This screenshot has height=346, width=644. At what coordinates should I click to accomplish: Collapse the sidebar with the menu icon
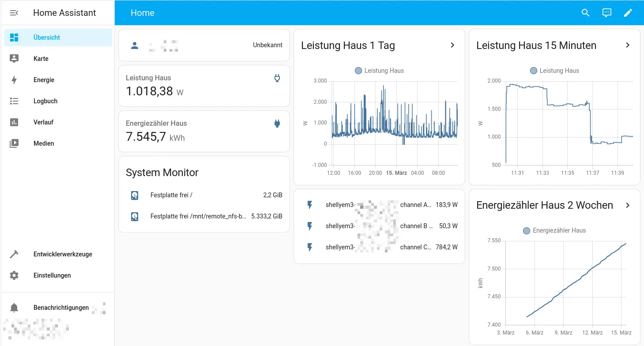click(x=14, y=13)
